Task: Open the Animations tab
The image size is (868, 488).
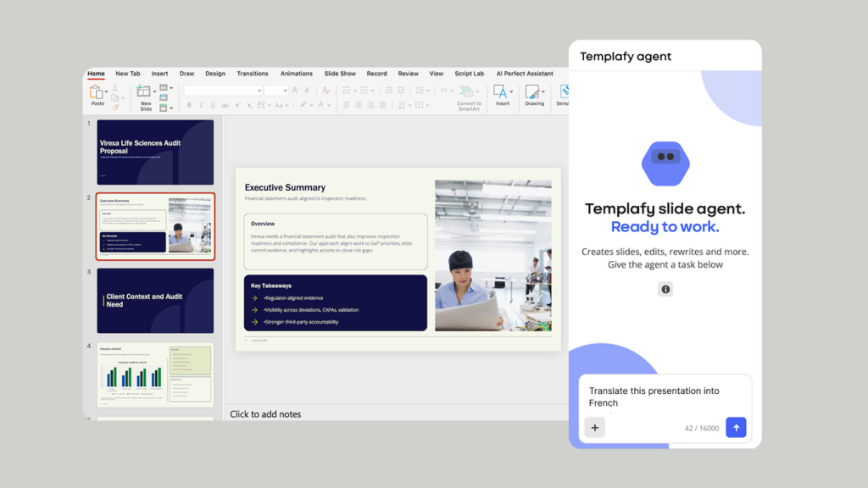Action: pyautogui.click(x=296, y=74)
